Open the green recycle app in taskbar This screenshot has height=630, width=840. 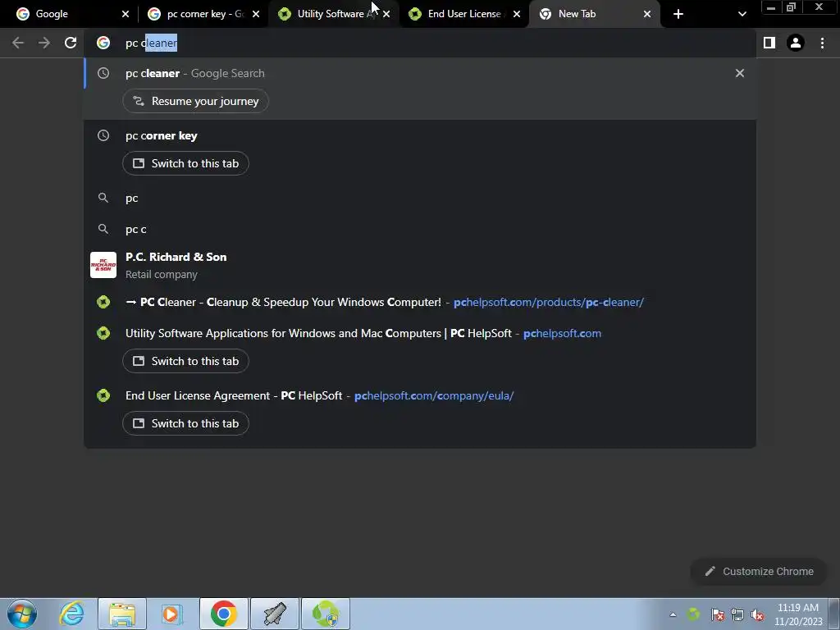click(x=325, y=614)
